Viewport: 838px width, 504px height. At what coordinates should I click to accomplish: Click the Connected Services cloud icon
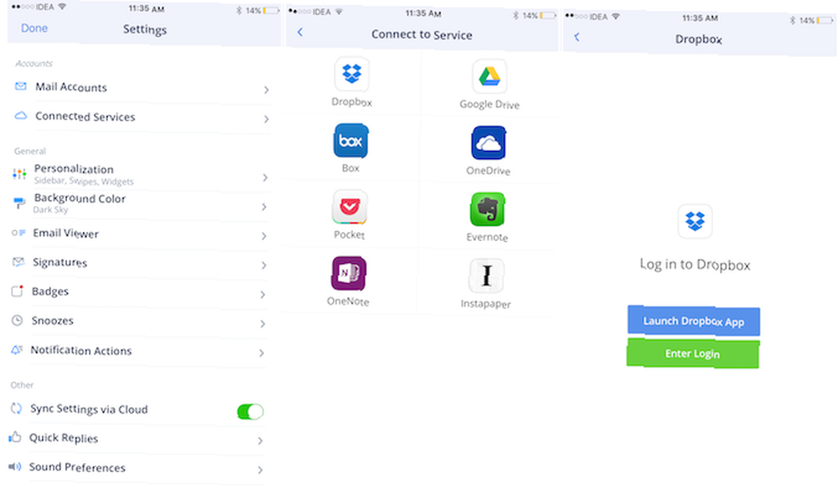click(x=20, y=116)
